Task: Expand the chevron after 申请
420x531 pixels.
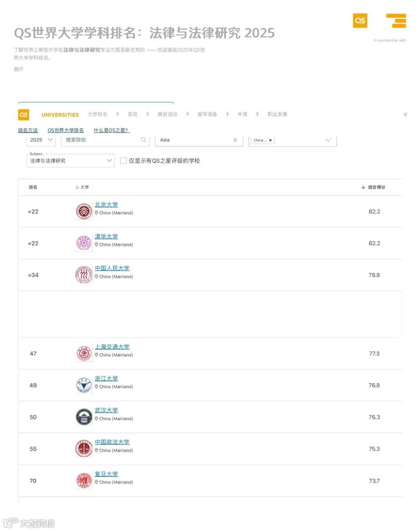Action: (257, 114)
